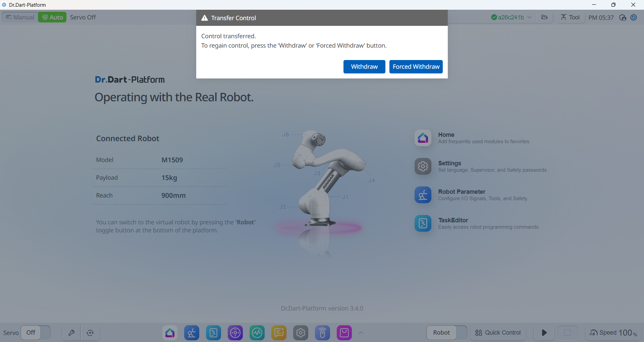Open the magenta store bag icon

click(x=344, y=333)
